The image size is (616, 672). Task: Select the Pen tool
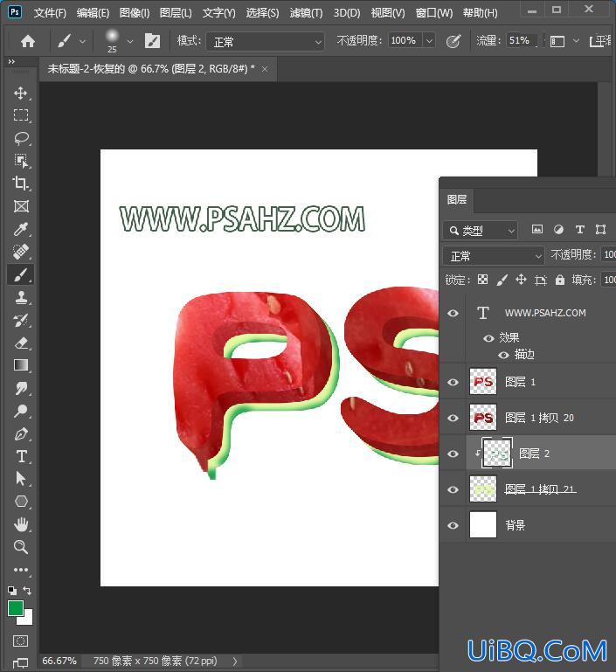(x=21, y=433)
